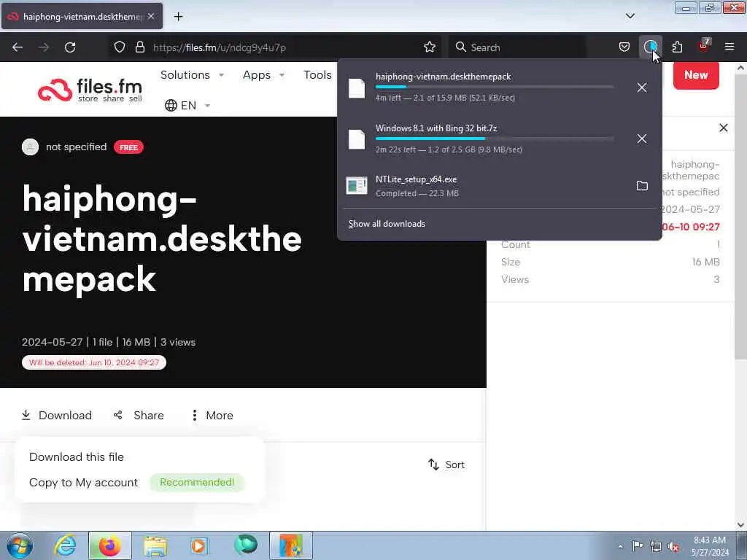Toggle the downloads toolbar button
747x560 pixels.
650,47
